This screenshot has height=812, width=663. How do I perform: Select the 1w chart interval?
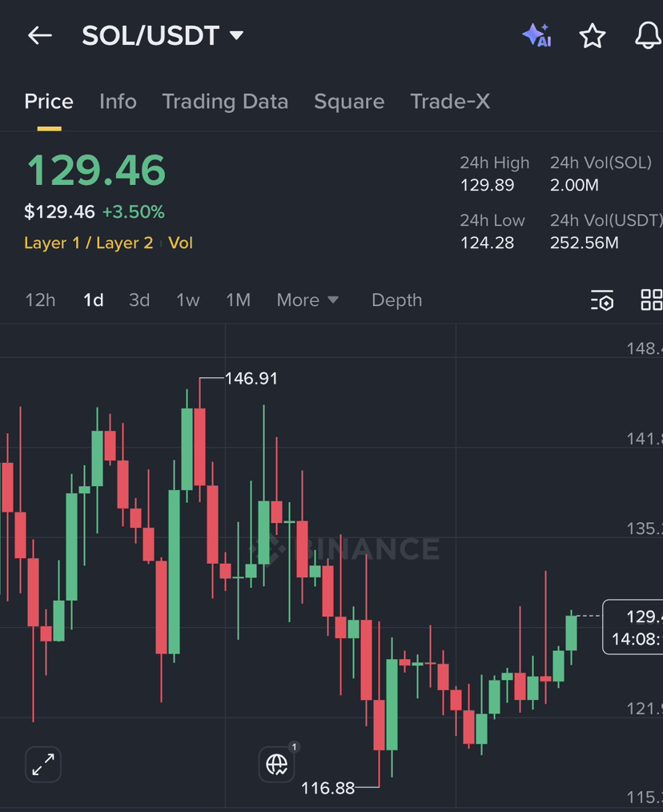pyautogui.click(x=187, y=299)
